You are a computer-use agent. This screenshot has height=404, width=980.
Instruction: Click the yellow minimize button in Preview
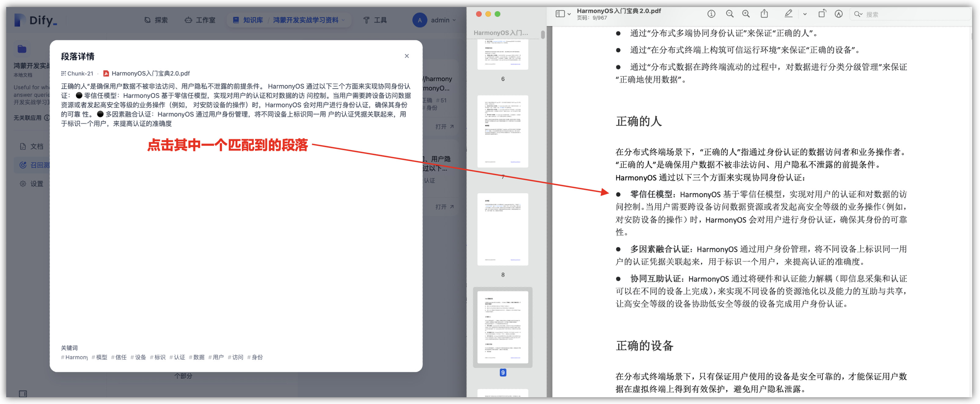click(x=488, y=14)
